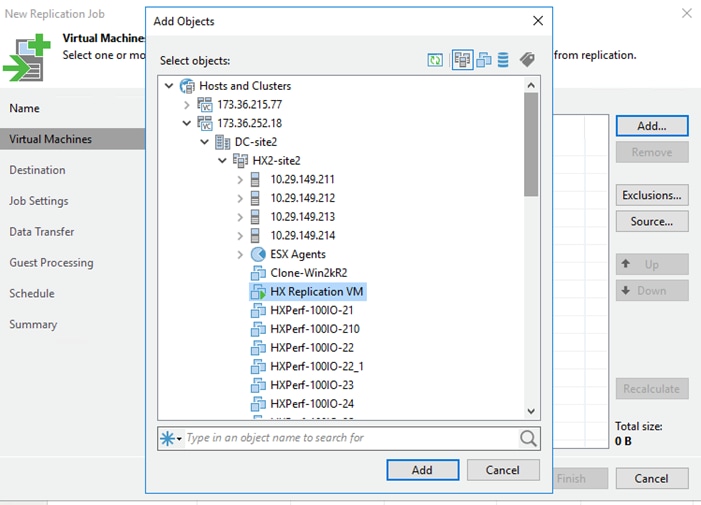Expand host 10.29.149.213
The width and height of the screenshot is (701, 505).
[x=240, y=217]
